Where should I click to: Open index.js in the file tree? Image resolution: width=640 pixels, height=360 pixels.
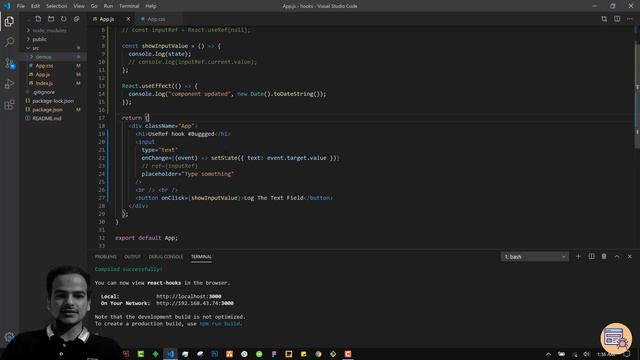click(53, 83)
